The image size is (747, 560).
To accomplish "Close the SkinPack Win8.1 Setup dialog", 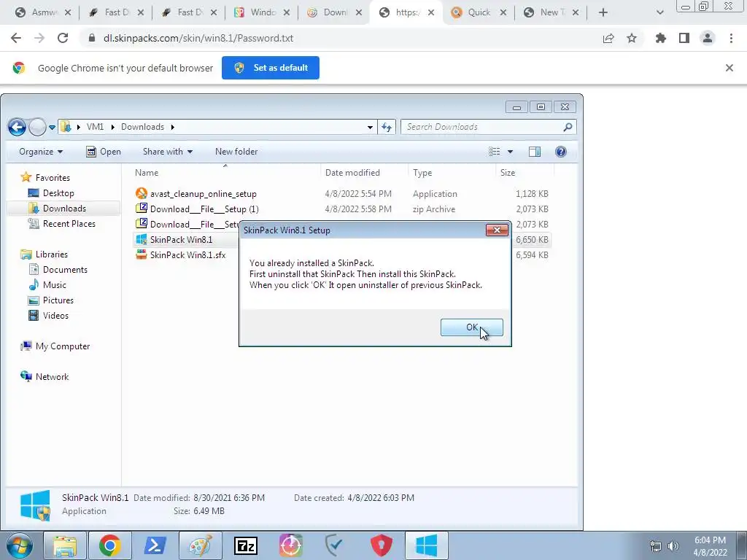I will point(496,230).
